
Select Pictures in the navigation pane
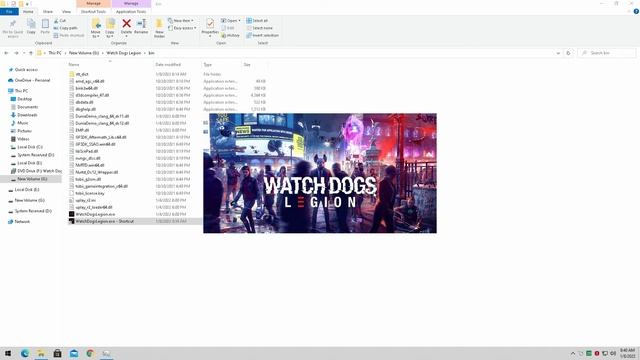click(24, 131)
